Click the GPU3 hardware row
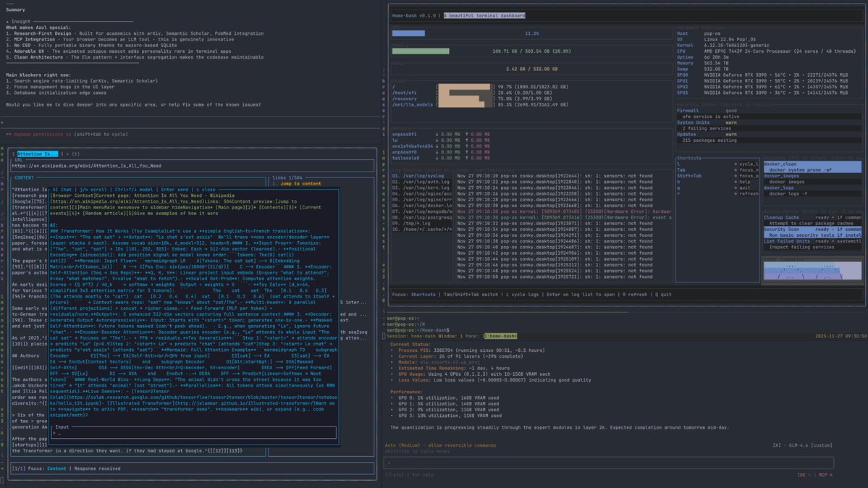Screen dimensions: 868x488 762,93
